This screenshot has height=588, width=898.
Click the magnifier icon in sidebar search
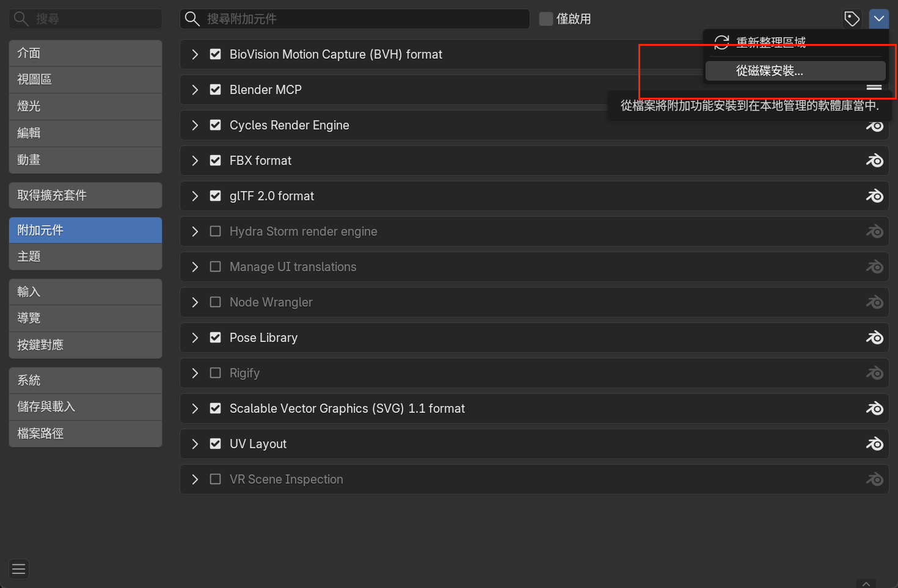click(x=21, y=19)
